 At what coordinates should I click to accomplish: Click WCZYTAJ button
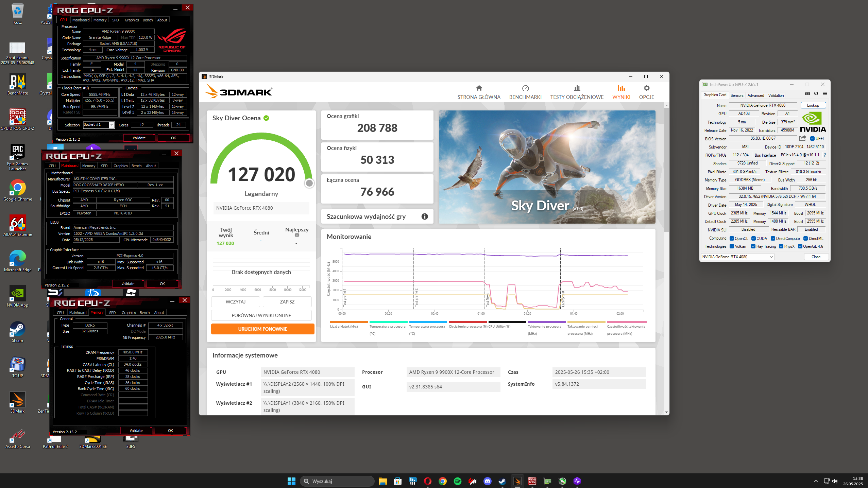pos(236,302)
